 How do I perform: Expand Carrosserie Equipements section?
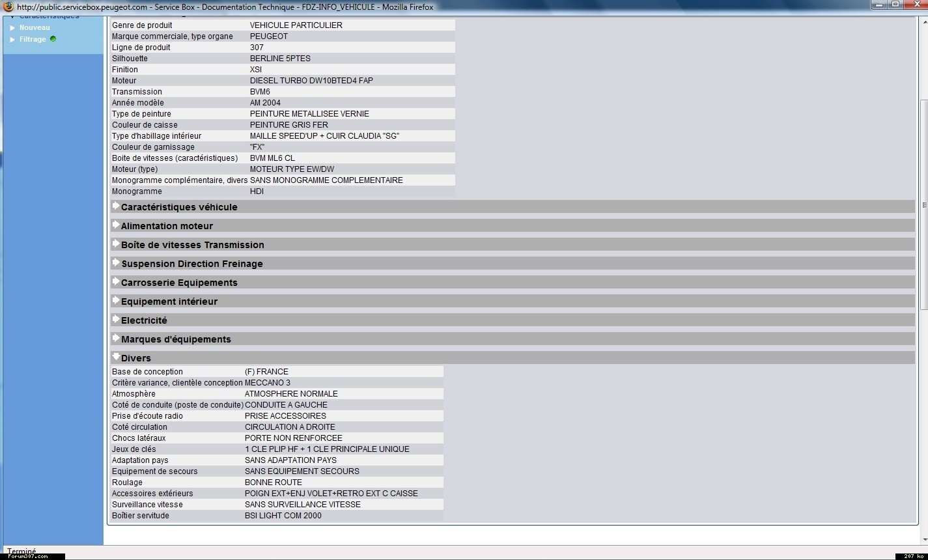point(513,282)
